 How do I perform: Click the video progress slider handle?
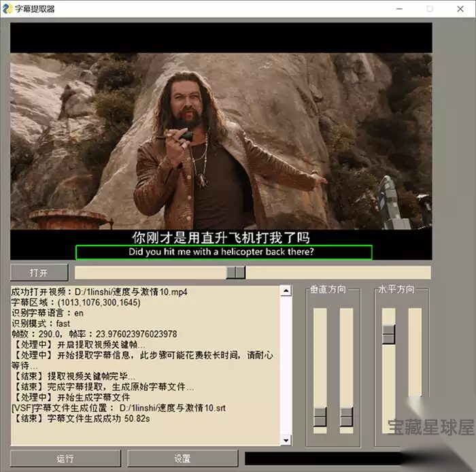pos(236,272)
